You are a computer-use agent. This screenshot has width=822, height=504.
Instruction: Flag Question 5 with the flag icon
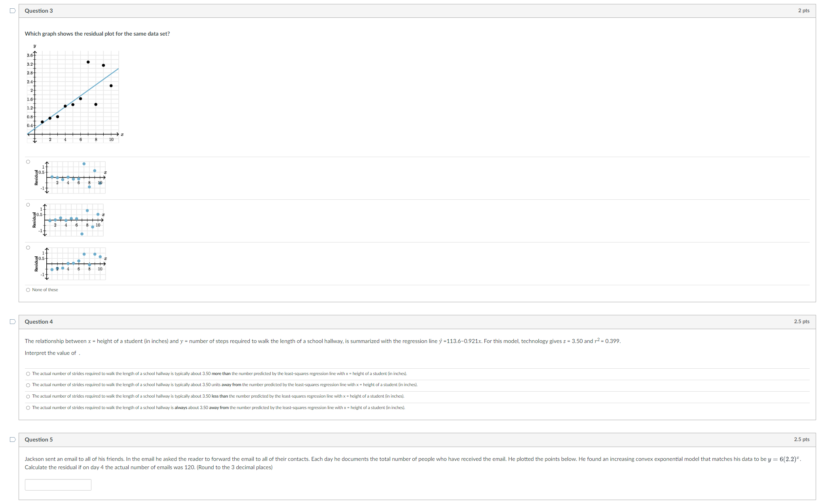[13, 440]
